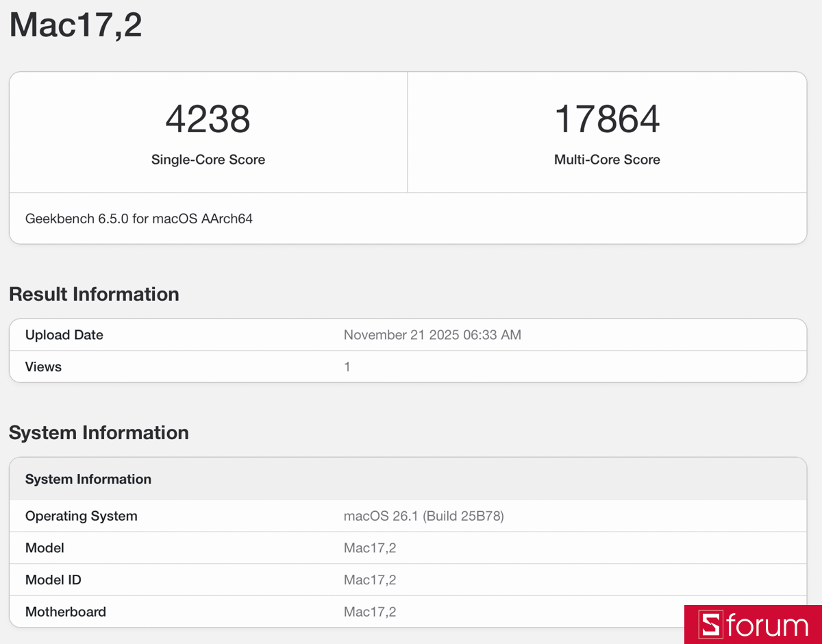Select the Mac17,2 value in Model row
The width and height of the screenshot is (822, 644).
pyautogui.click(x=370, y=548)
